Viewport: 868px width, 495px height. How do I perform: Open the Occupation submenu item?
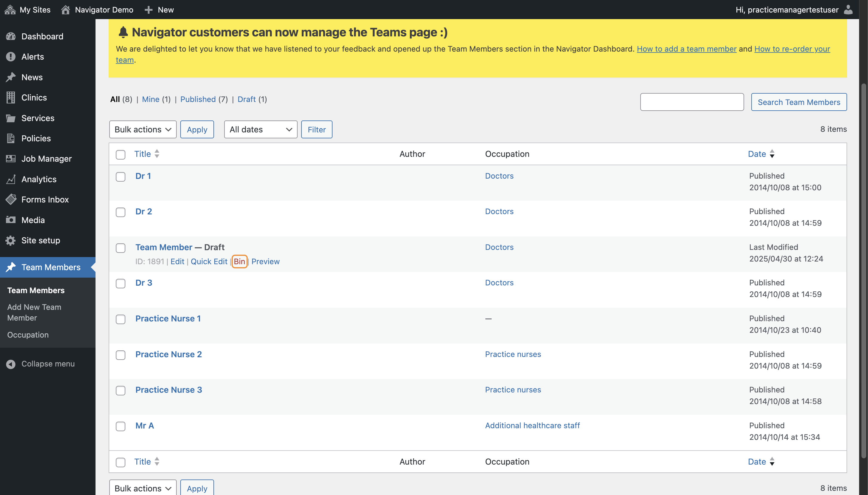click(x=28, y=335)
